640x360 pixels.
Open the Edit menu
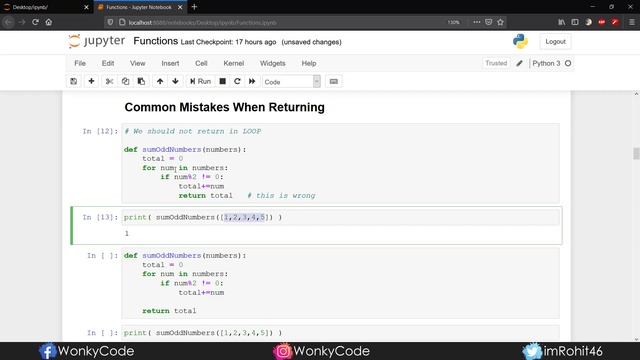(108, 63)
